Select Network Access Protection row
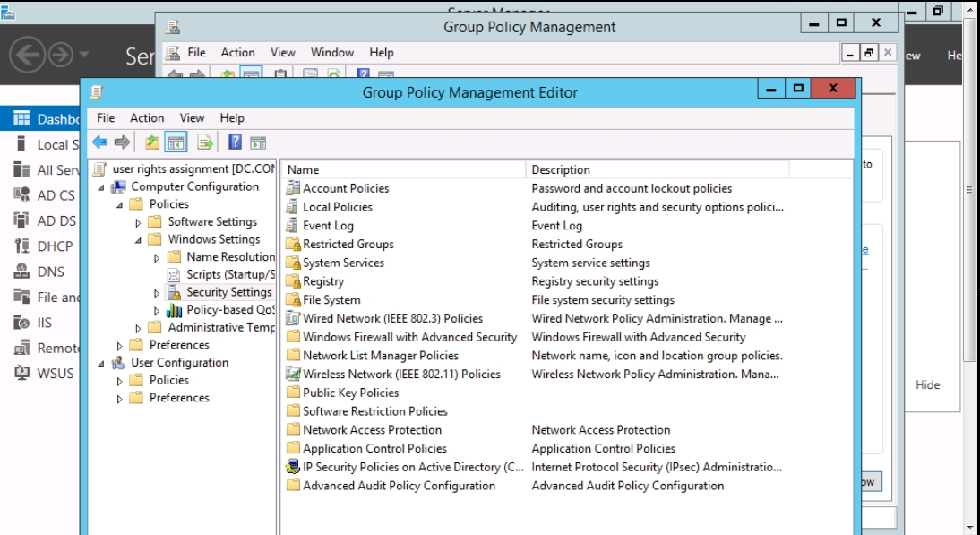Image resolution: width=980 pixels, height=535 pixels. (372, 430)
